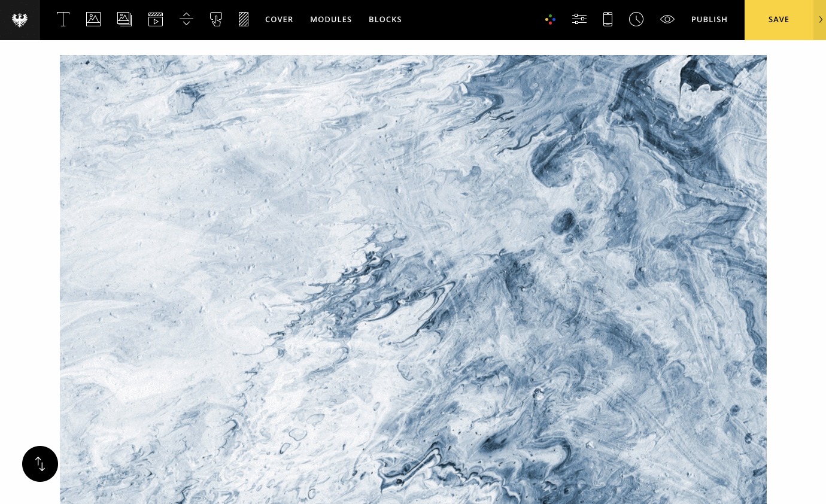This screenshot has height=504, width=826.
Task: Open page settings sliders icon
Action: 579,19
